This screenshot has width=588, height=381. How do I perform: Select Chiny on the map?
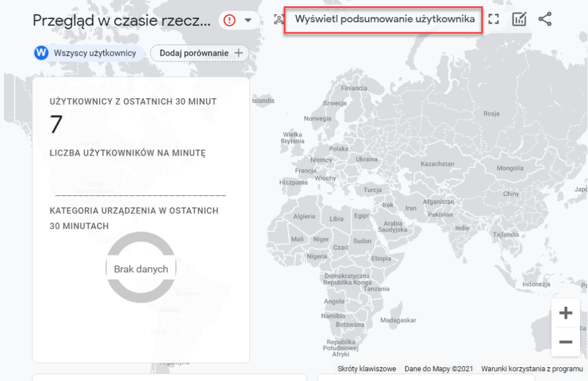510,194
